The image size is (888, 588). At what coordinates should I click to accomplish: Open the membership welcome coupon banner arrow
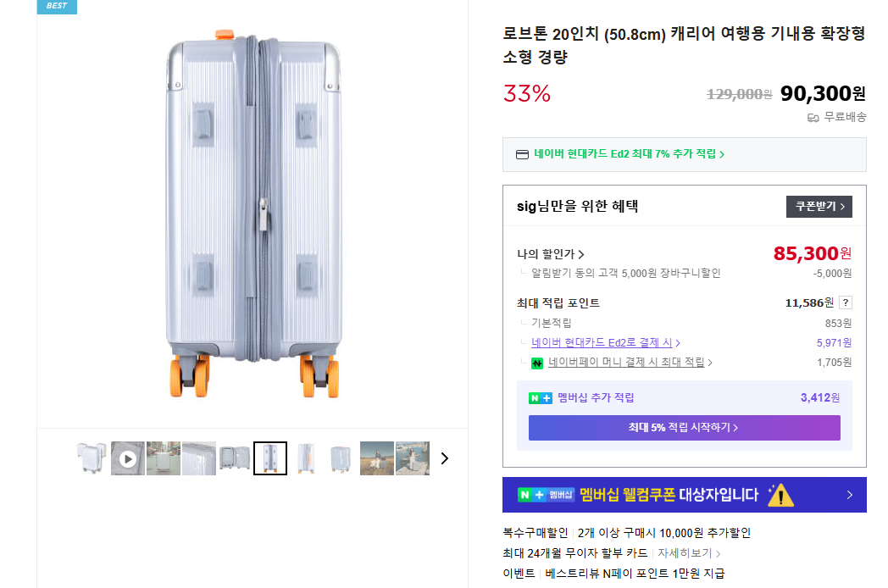click(849, 495)
